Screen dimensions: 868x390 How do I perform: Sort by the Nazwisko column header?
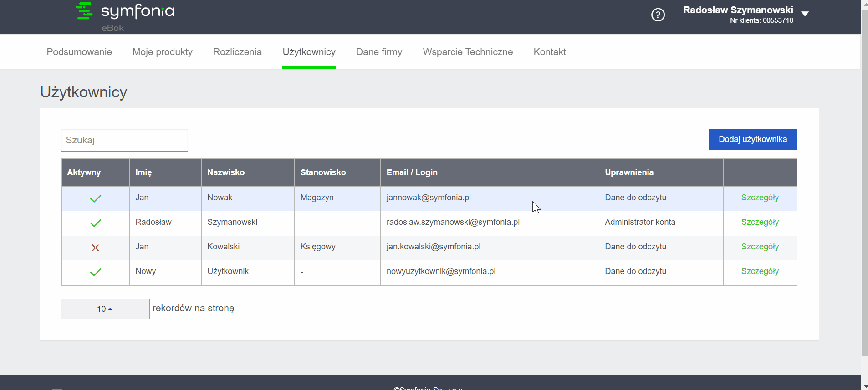pos(226,172)
